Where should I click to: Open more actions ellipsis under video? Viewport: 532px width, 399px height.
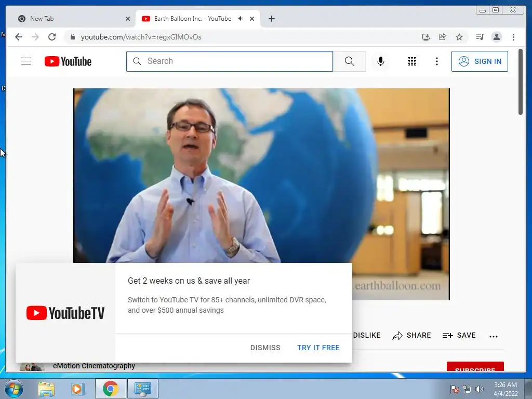click(x=494, y=336)
